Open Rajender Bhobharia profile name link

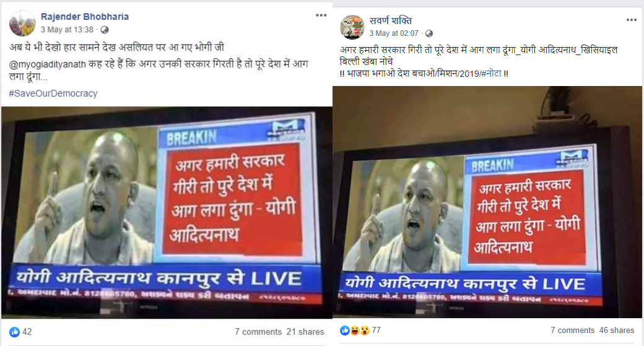coord(85,17)
